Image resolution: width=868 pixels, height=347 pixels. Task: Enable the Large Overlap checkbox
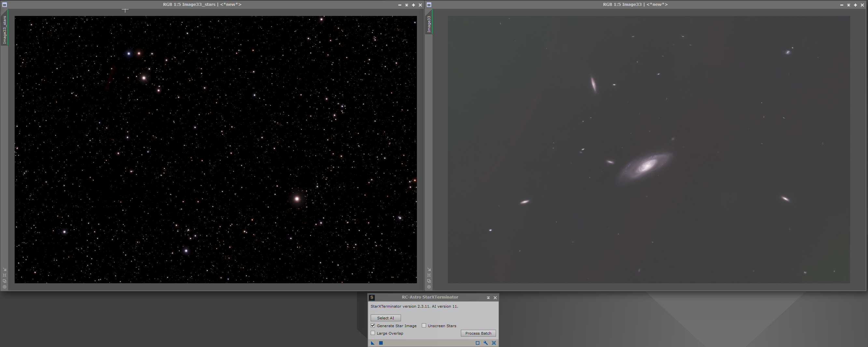coord(373,333)
